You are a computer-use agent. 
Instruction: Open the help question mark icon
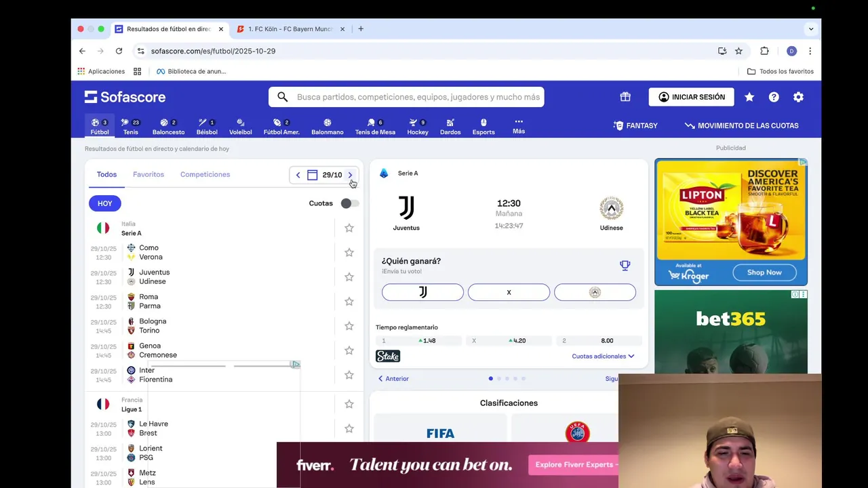[774, 97]
